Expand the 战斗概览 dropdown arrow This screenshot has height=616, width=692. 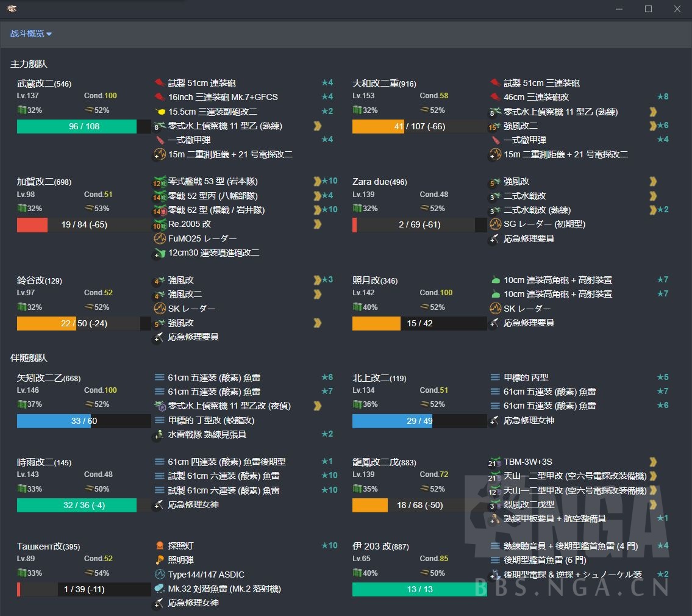click(48, 34)
